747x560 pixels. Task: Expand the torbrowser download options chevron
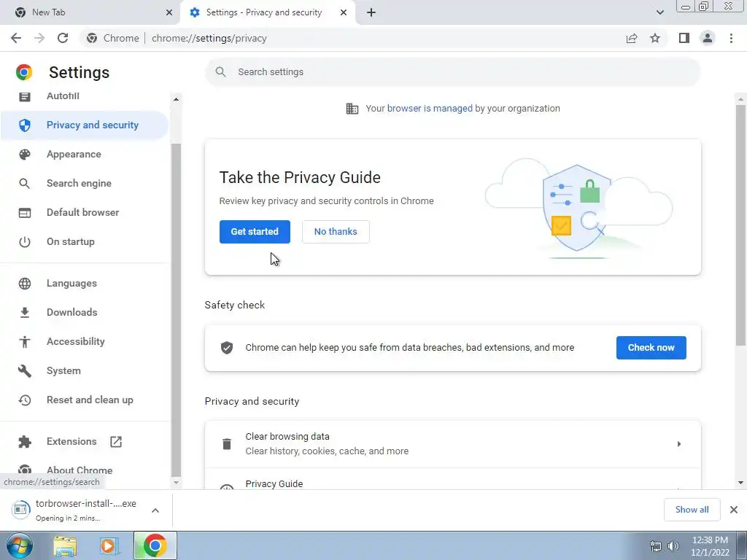[x=155, y=510]
